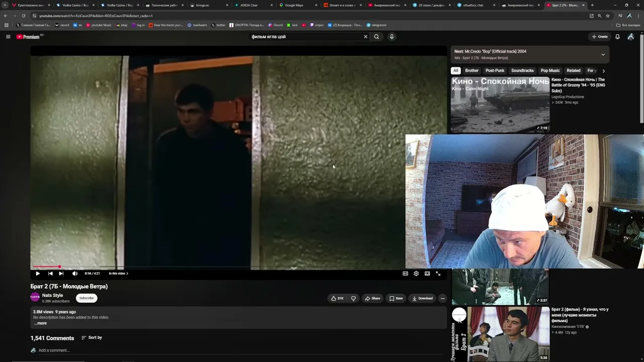Open the tab search dropdown arrow
644x362 pixels.
coord(5,5)
